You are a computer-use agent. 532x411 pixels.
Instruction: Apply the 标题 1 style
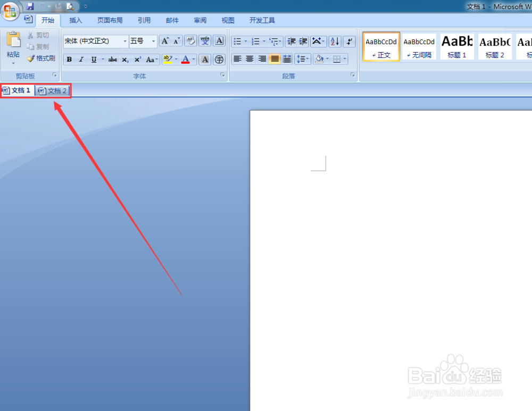click(457, 47)
